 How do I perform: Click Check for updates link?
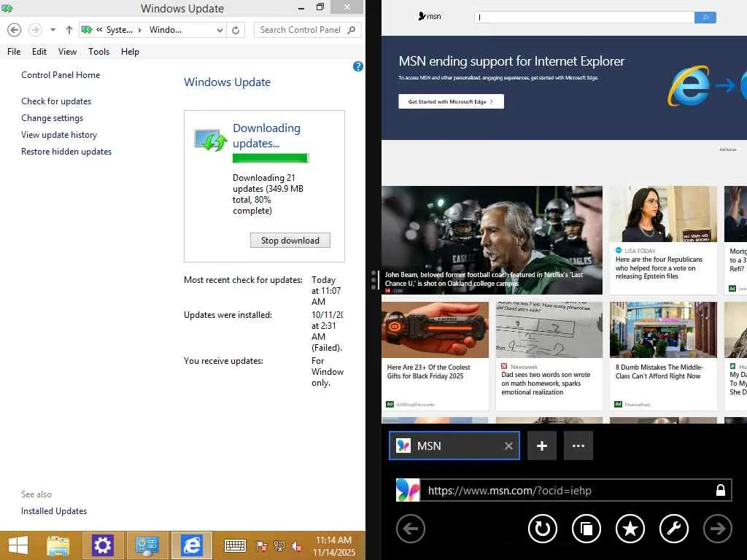click(x=56, y=101)
